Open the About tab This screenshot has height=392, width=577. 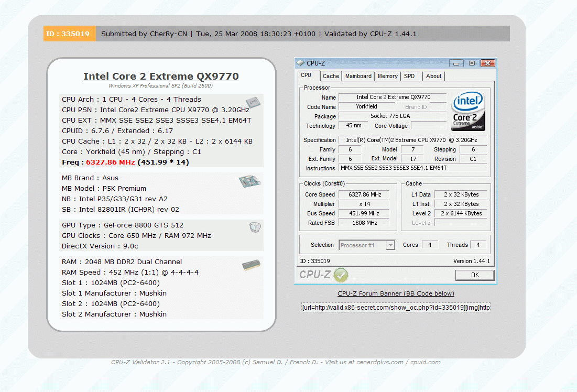[433, 76]
